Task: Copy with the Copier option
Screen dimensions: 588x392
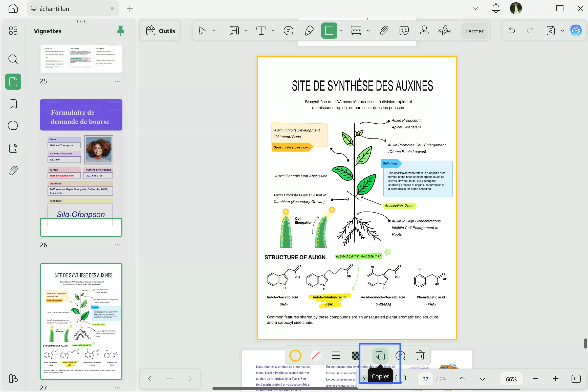Action: [x=380, y=355]
